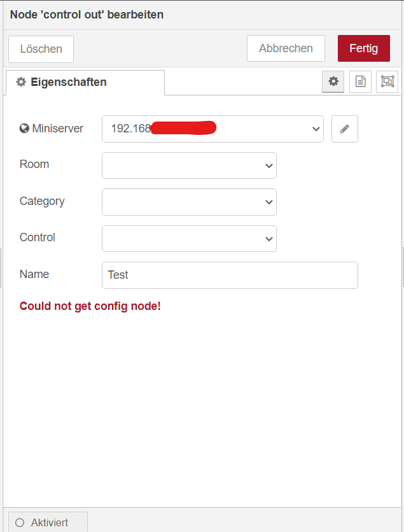Open the Control dropdown
The image size is (404, 532).
189,239
